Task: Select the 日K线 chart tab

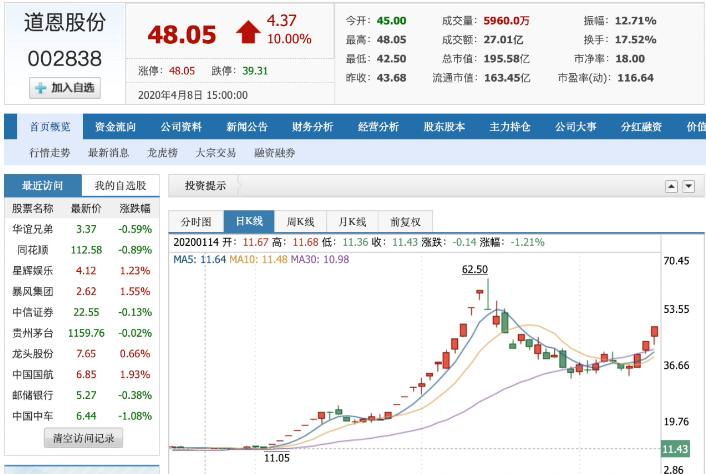Action: pyautogui.click(x=249, y=221)
